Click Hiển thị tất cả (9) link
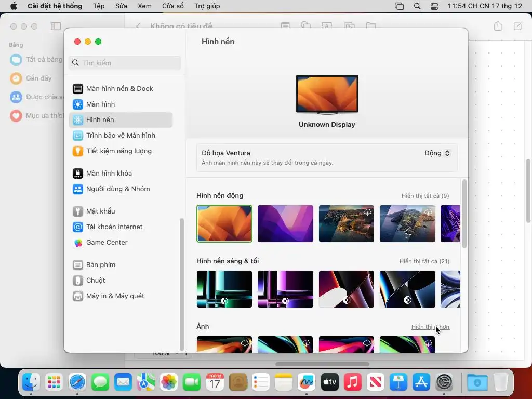Image resolution: width=532 pixels, height=399 pixels. tap(425, 196)
